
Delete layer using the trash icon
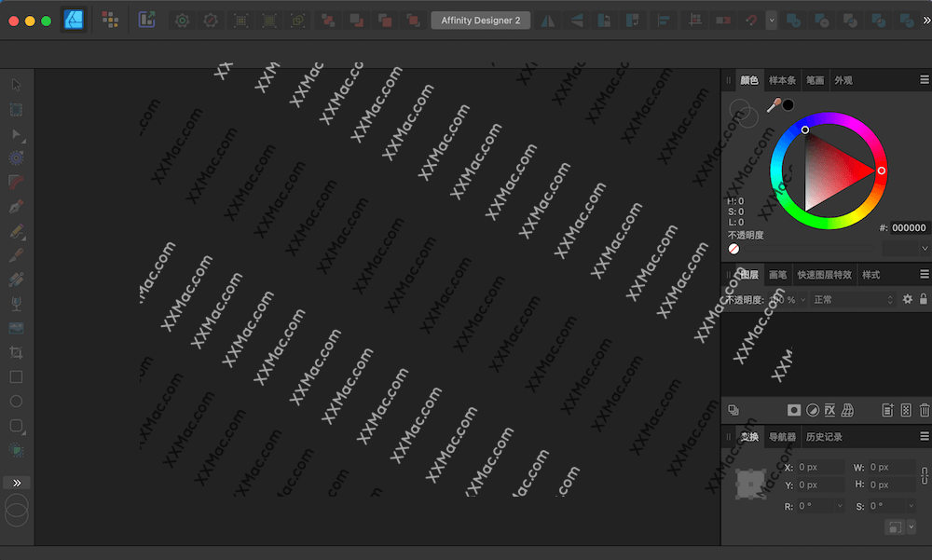click(925, 410)
